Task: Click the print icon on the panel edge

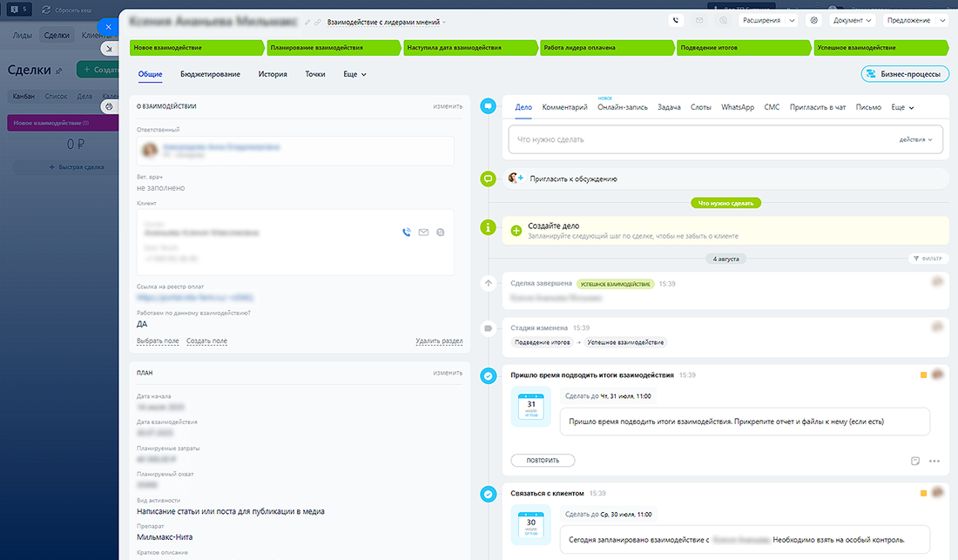Action: (109, 106)
